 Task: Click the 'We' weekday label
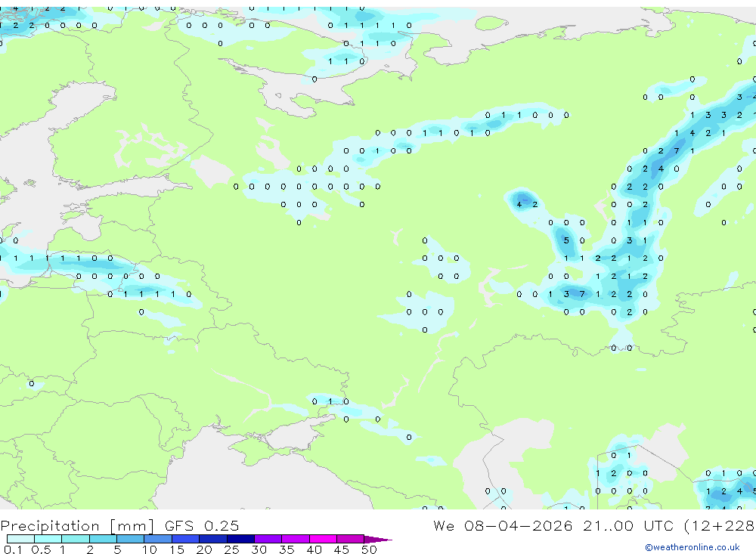coord(444,525)
